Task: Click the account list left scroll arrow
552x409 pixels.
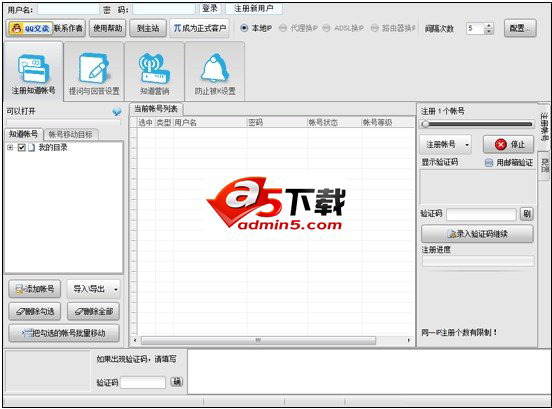Action: pos(135,340)
